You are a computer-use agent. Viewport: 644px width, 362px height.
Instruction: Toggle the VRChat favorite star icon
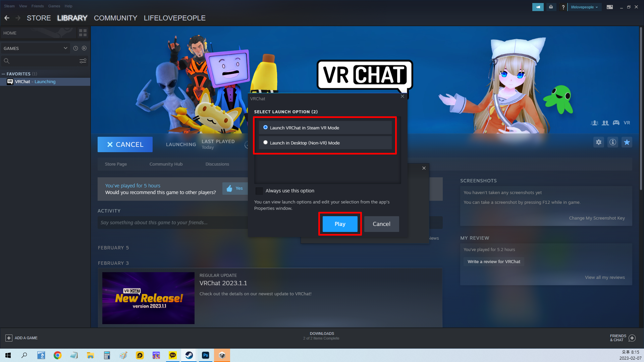[x=627, y=142]
